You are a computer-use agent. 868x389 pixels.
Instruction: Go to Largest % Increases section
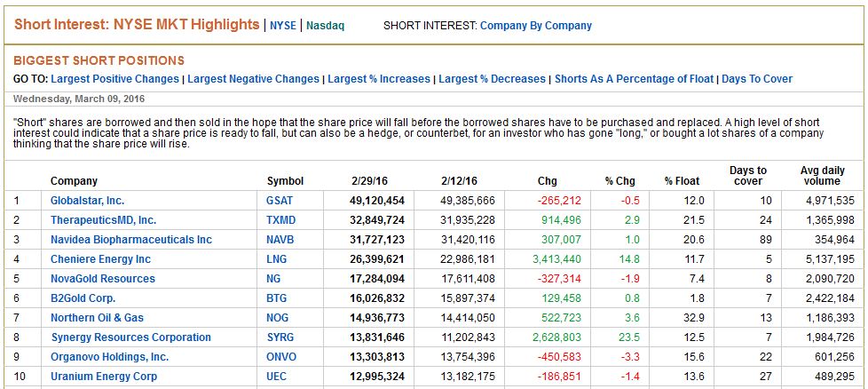pyautogui.click(x=379, y=79)
